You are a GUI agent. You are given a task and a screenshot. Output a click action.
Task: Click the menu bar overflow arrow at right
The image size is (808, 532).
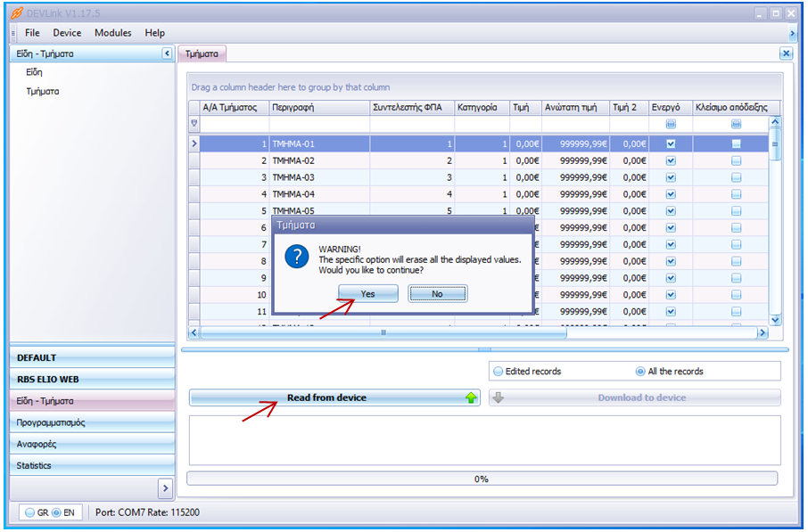tap(793, 33)
